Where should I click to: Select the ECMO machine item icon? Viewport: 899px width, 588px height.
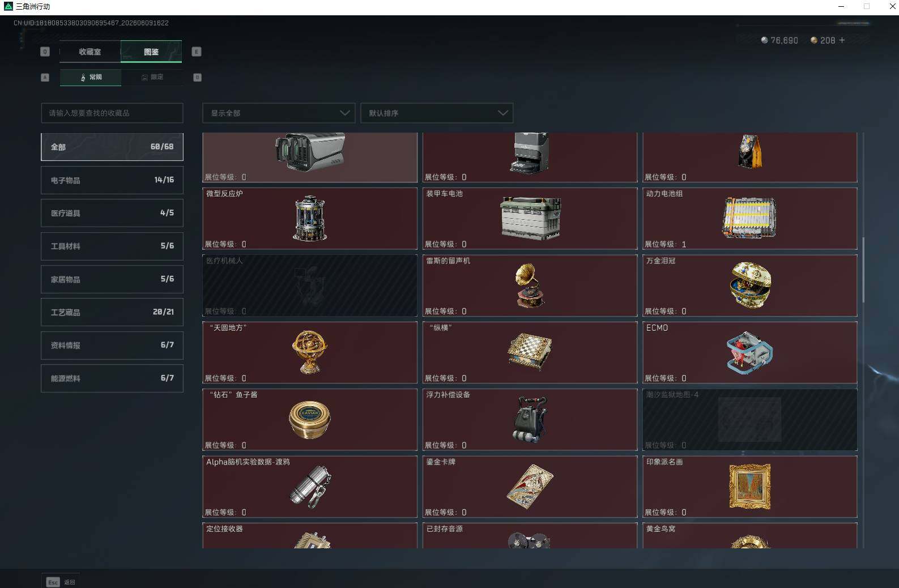click(749, 352)
